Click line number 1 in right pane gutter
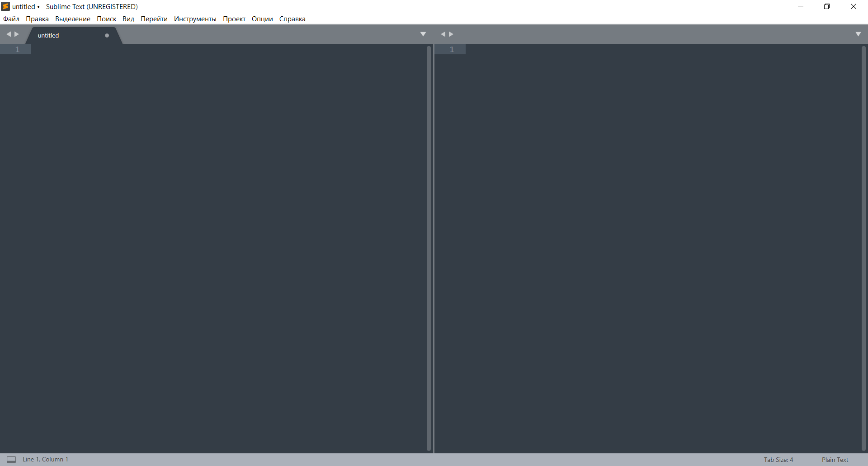This screenshot has height=466, width=868. tap(452, 49)
